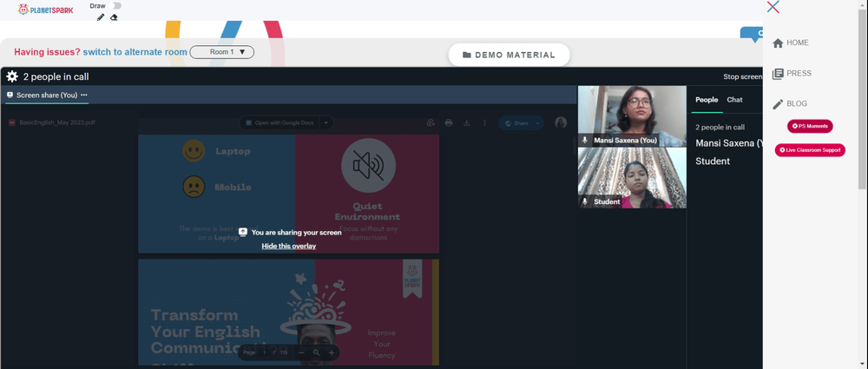
Task: Click the Google account avatar
Action: (x=561, y=123)
